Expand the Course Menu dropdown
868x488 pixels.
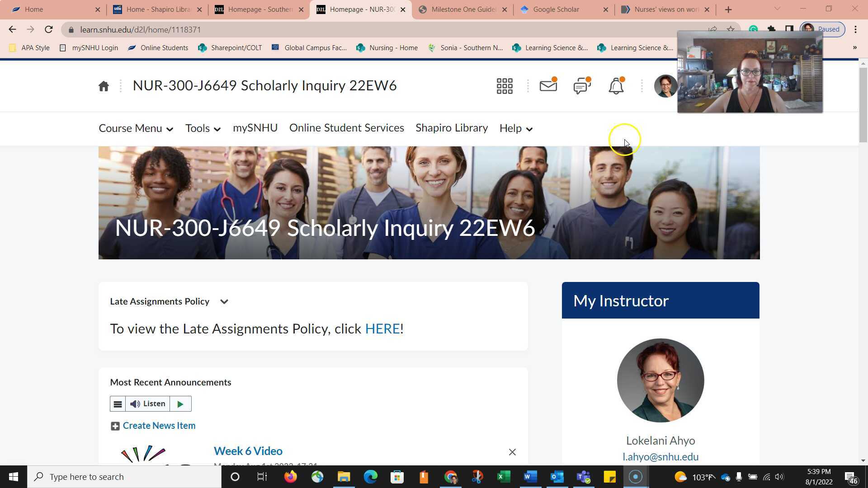(136, 128)
